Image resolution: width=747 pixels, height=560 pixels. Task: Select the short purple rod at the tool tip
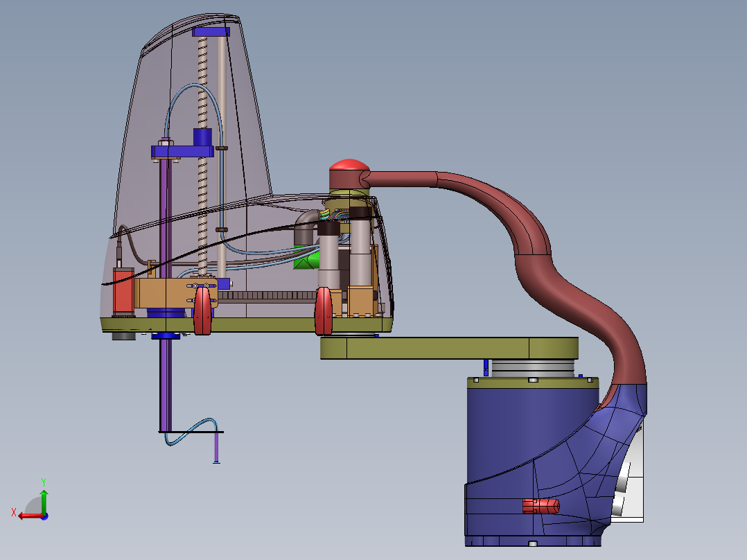(x=216, y=447)
